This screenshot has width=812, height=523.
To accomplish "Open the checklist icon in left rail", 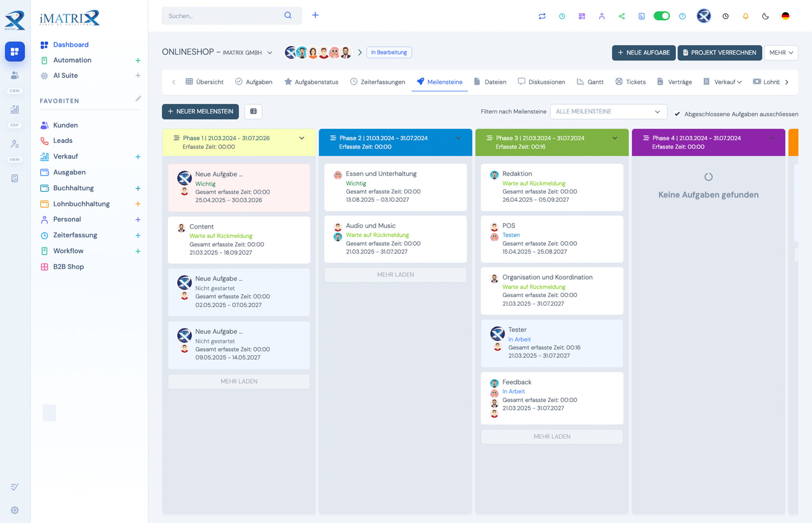I will coord(14,487).
